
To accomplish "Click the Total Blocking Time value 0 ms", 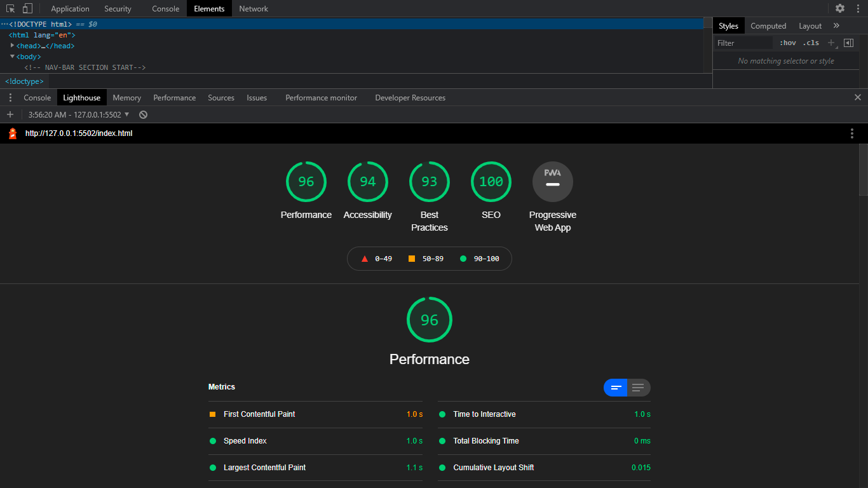I will coord(642,441).
